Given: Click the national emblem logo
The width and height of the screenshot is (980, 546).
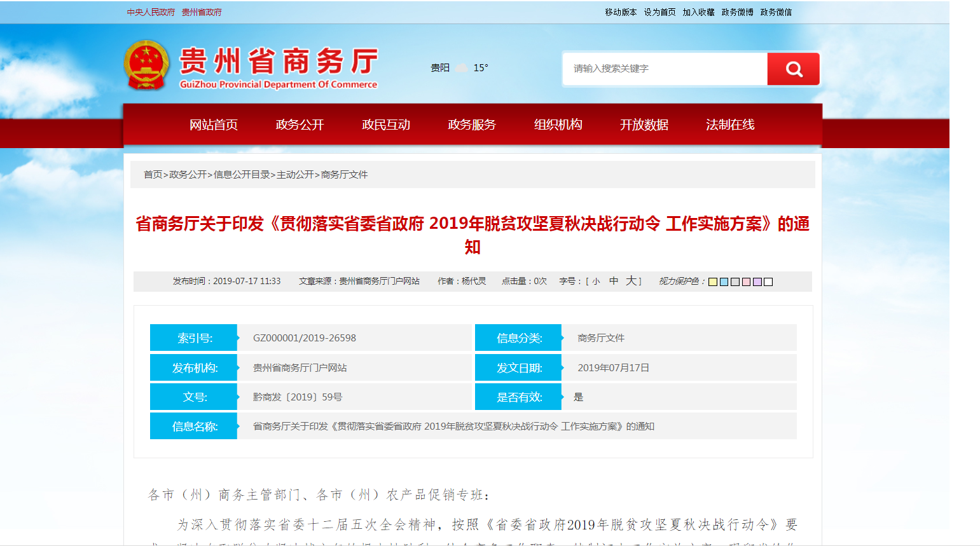Looking at the screenshot, I should [x=146, y=65].
